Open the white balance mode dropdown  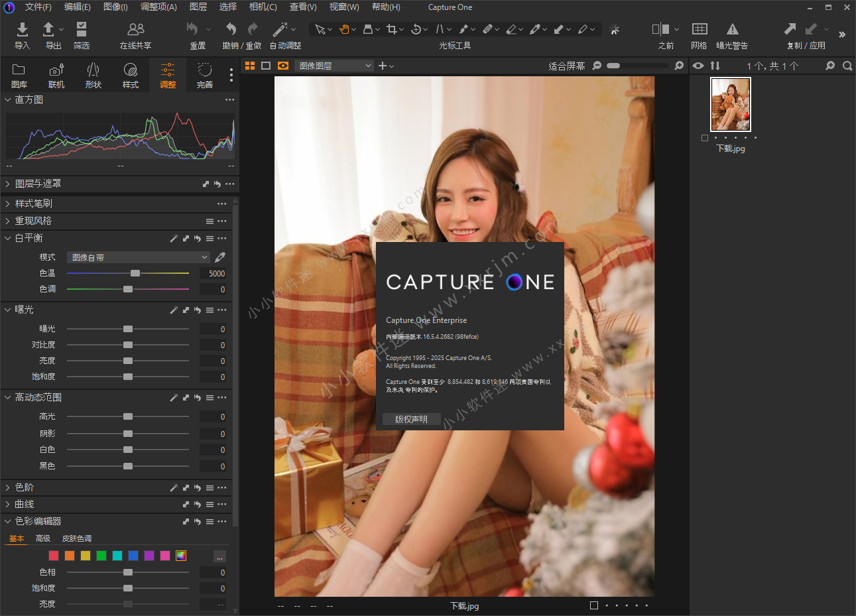point(139,257)
